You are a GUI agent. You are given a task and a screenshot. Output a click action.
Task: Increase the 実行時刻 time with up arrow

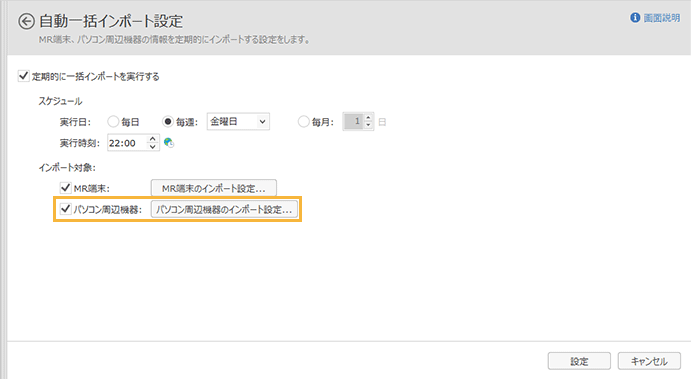(152, 139)
